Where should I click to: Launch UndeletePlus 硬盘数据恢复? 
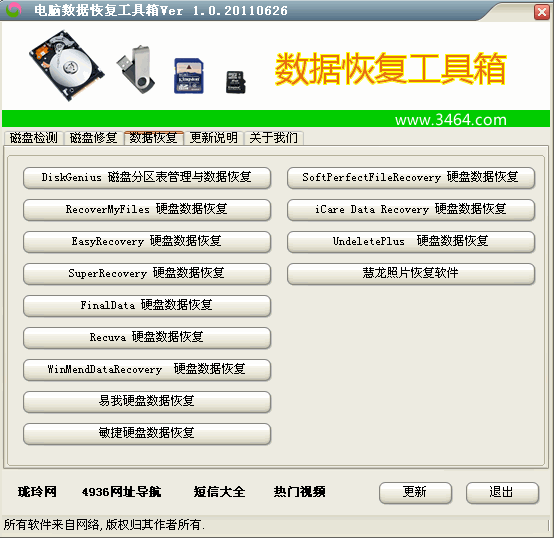(x=411, y=242)
